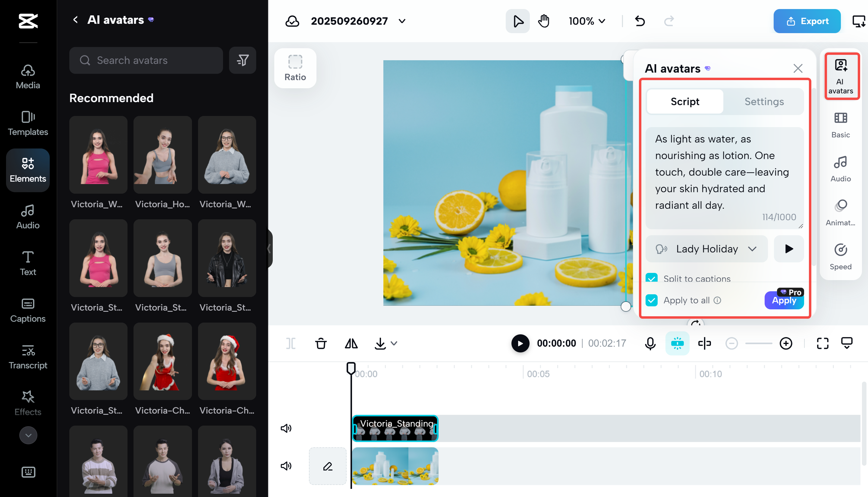The width and height of the screenshot is (868, 497).
Task: Expand the project name 202509260927 dropdown
Action: coord(401,21)
